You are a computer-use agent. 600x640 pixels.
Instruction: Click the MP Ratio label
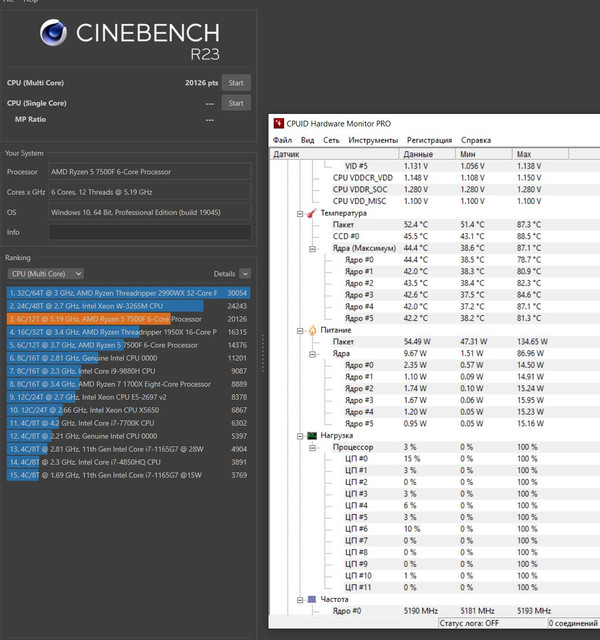point(30,119)
